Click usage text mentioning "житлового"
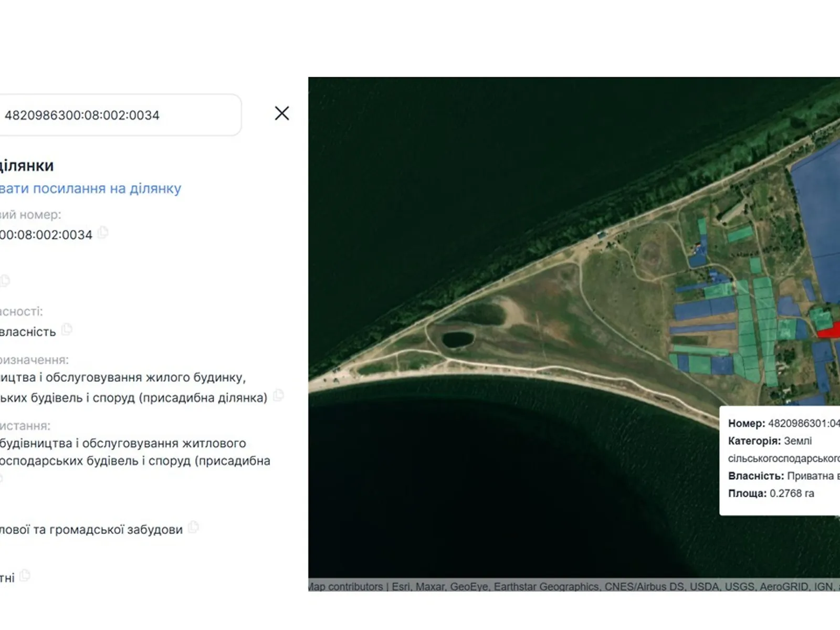Screen dimensions: 840x630 [x=123, y=443]
